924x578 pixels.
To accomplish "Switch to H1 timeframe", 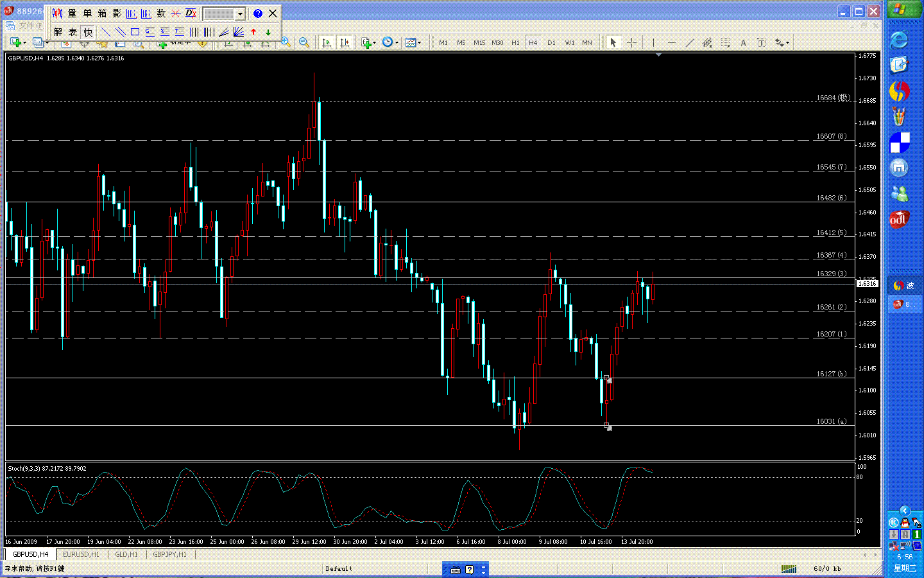I will (515, 42).
